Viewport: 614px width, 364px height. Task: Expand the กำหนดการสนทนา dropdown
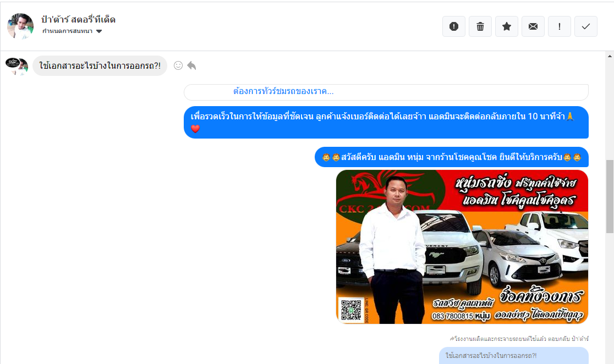click(99, 31)
